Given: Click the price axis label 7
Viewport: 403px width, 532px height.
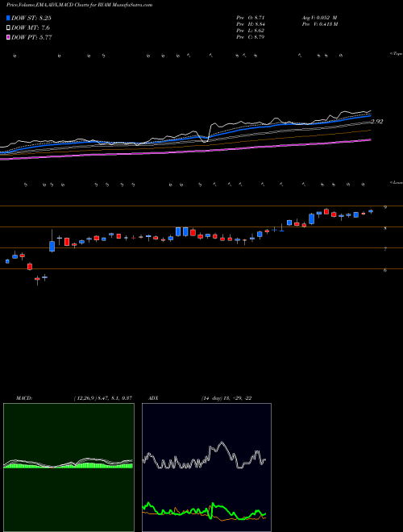Looking at the screenshot, I should [385, 249].
